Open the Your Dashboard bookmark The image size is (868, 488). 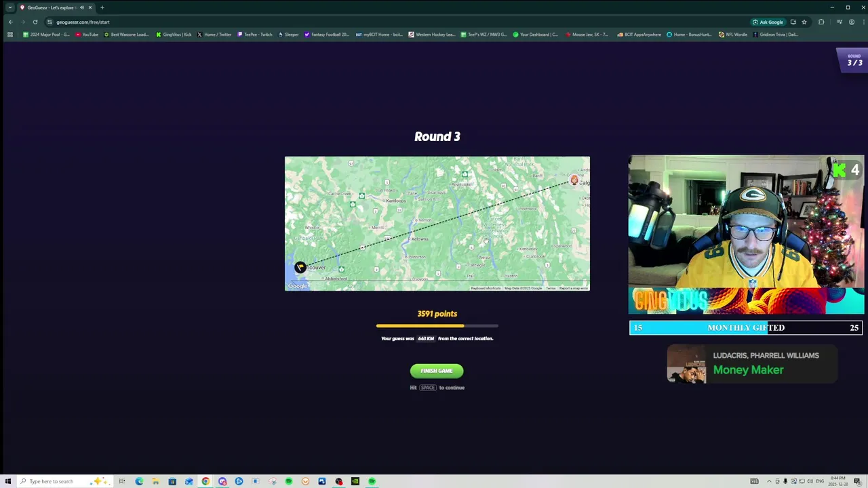pos(536,35)
